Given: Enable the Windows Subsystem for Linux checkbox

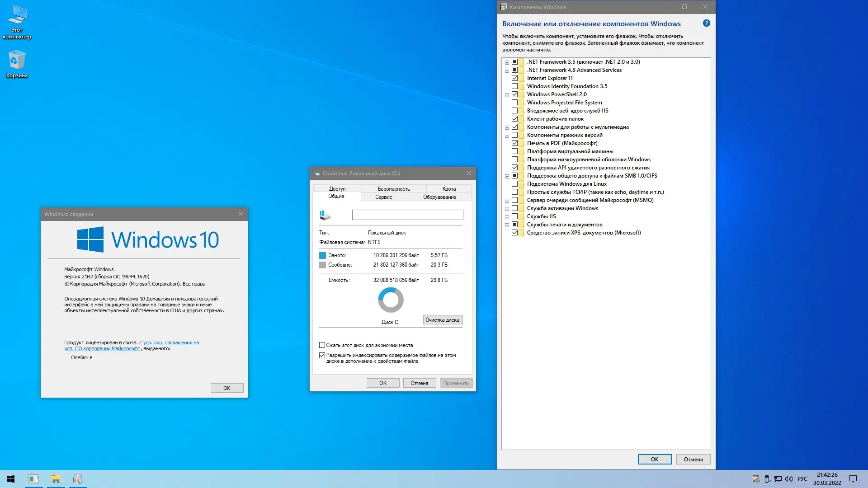Looking at the screenshot, I should click(x=514, y=184).
